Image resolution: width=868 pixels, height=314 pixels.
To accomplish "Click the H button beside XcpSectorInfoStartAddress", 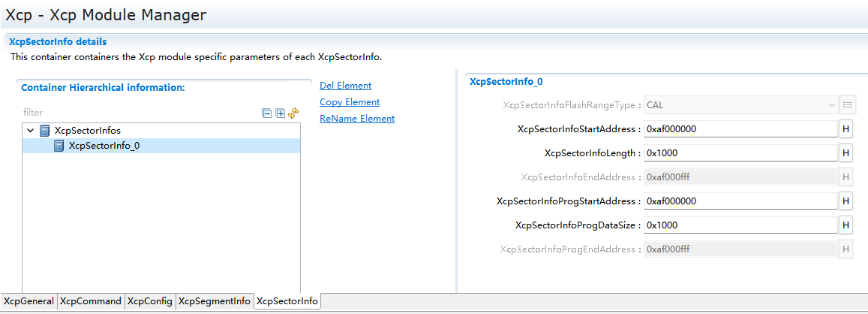I will point(846,129).
